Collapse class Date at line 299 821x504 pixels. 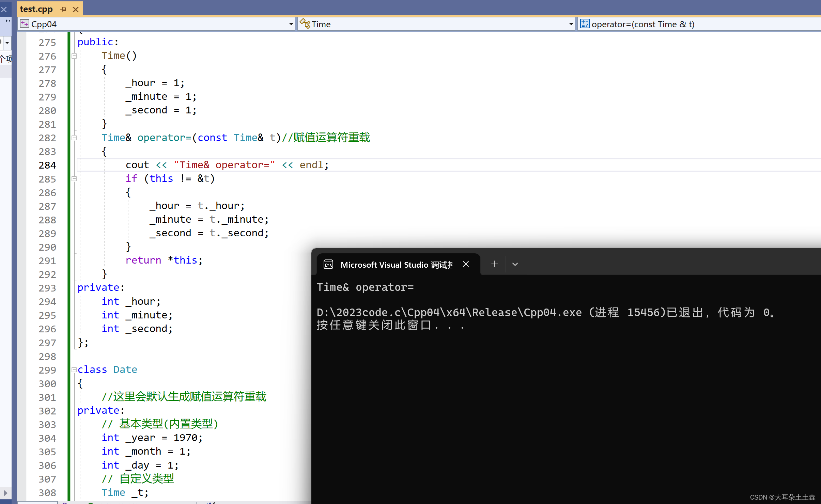tap(74, 370)
